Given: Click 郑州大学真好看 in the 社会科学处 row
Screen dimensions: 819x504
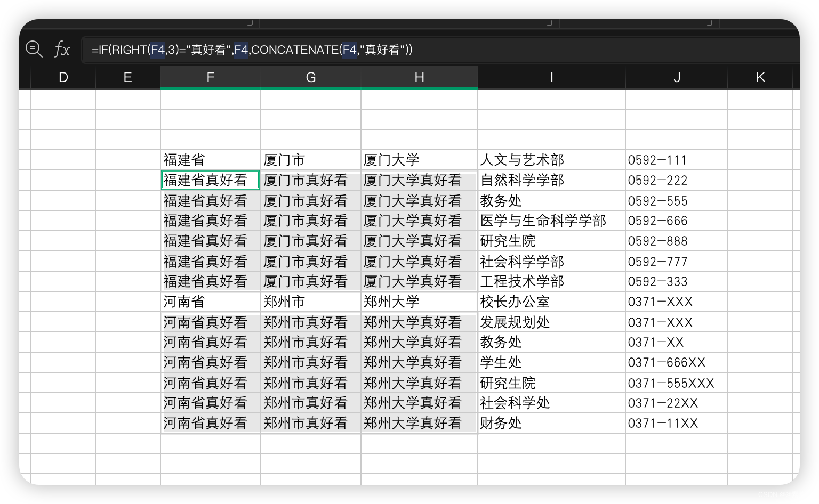Looking at the screenshot, I should coord(419,403).
